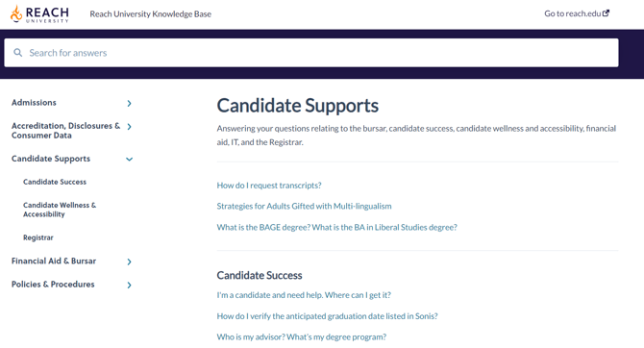Select Candidate Wellness & Accessibility sidebar item
The image size is (644, 348).
tap(60, 210)
